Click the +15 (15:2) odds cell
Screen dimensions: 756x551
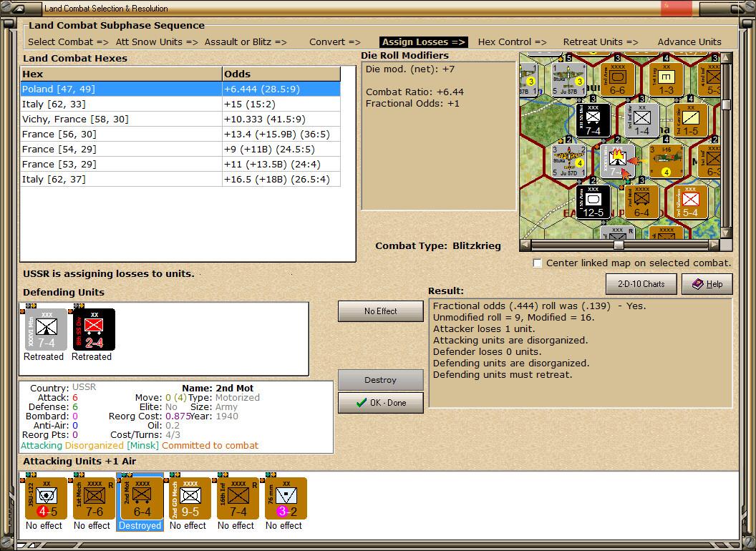(281, 104)
